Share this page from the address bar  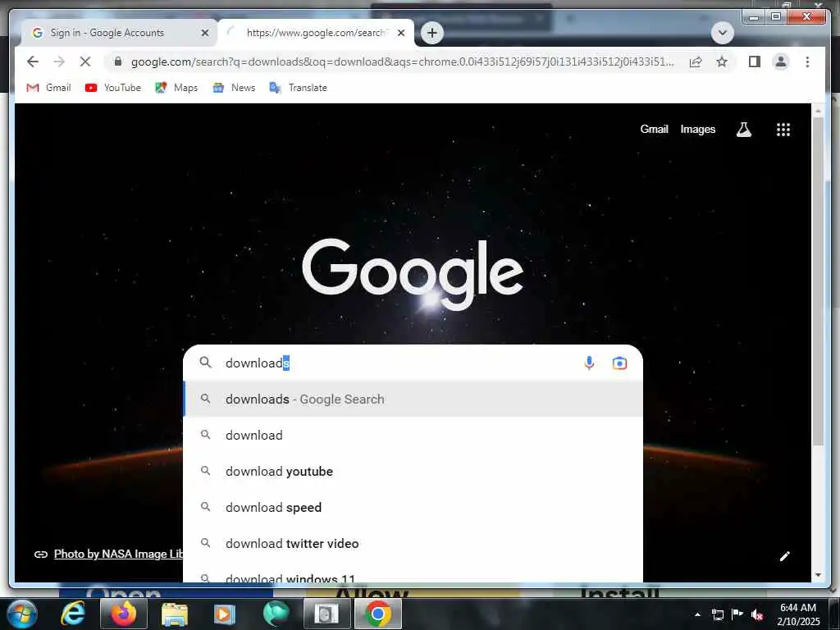coord(696,62)
